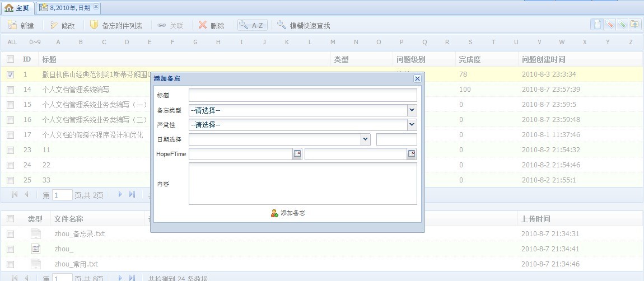Click the 内容 content text area

(303, 184)
